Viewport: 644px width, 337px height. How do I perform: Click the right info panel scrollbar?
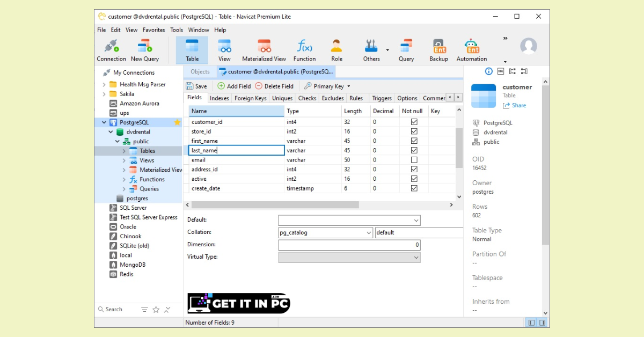click(x=546, y=165)
